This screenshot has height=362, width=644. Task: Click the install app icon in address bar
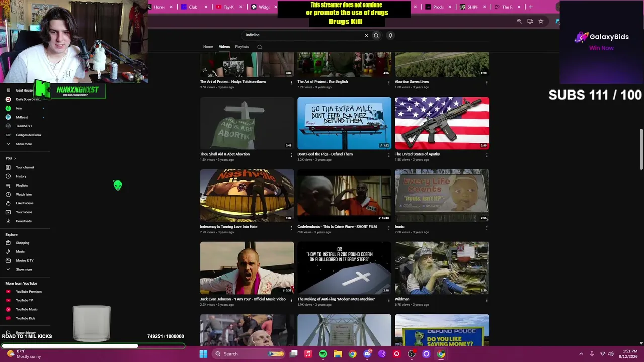pyautogui.click(x=530, y=21)
